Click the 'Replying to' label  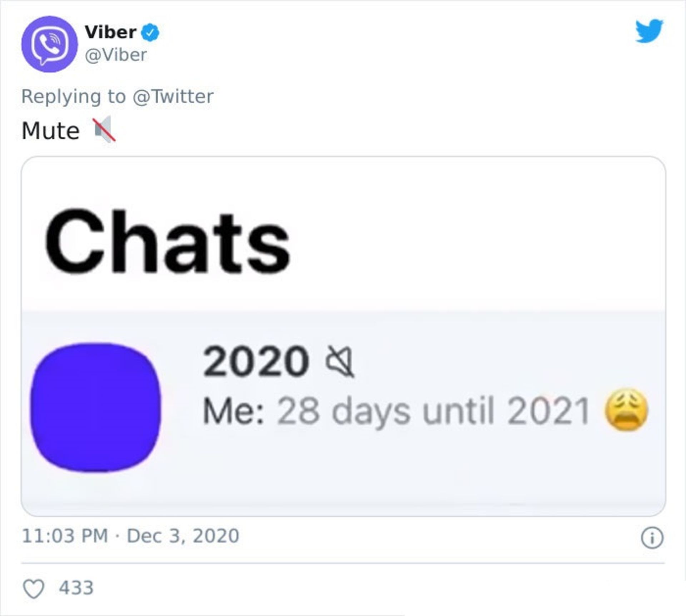click(74, 97)
